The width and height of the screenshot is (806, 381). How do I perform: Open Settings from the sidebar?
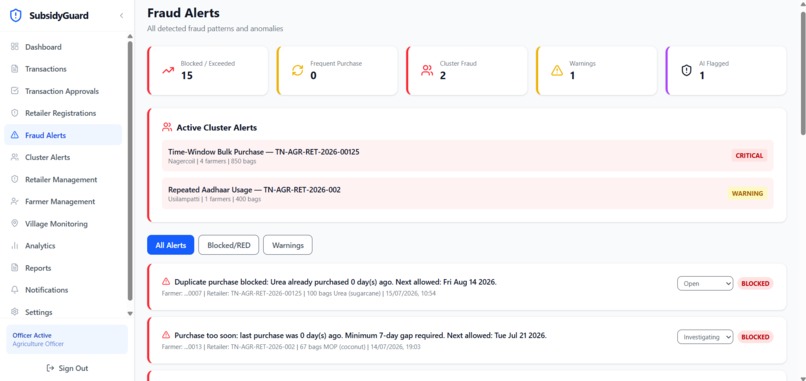[63, 312]
